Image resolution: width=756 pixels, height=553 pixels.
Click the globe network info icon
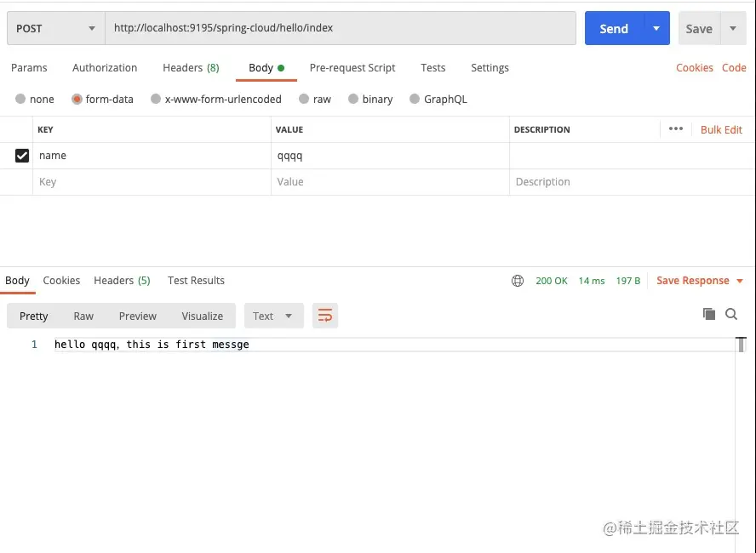pos(518,281)
